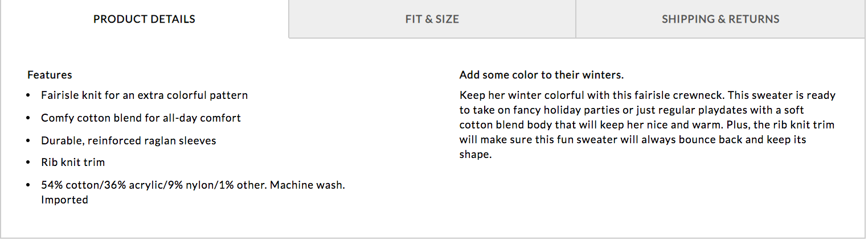The width and height of the screenshot is (868, 241).
Task: Click the Fairisle knit feature text
Action: point(144,95)
